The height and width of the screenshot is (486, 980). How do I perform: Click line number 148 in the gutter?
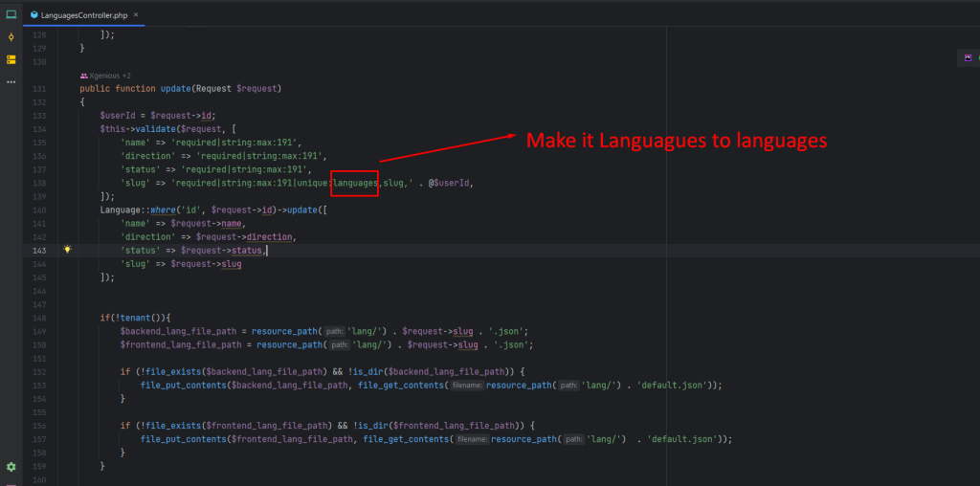tap(39, 318)
